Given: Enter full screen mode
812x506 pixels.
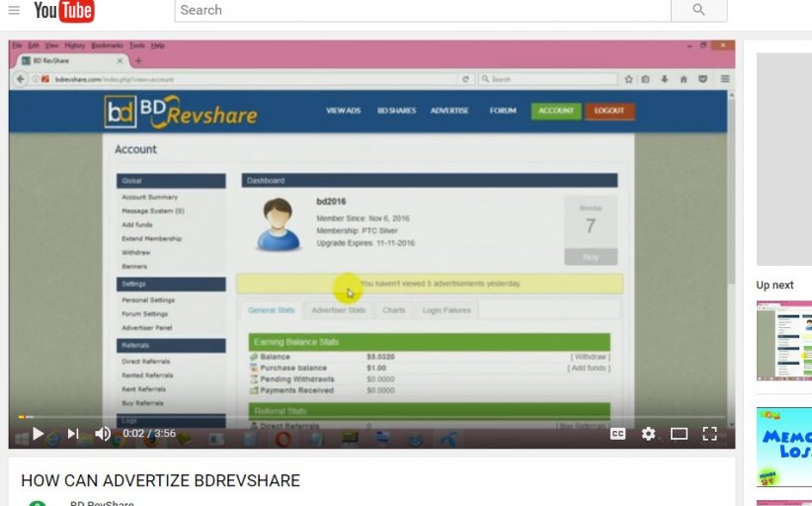Looking at the screenshot, I should tap(709, 433).
